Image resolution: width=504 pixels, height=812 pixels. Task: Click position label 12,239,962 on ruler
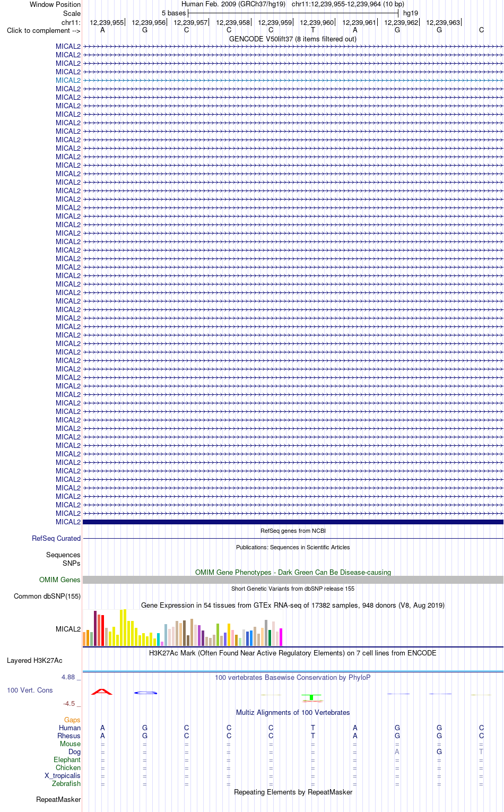point(401,22)
